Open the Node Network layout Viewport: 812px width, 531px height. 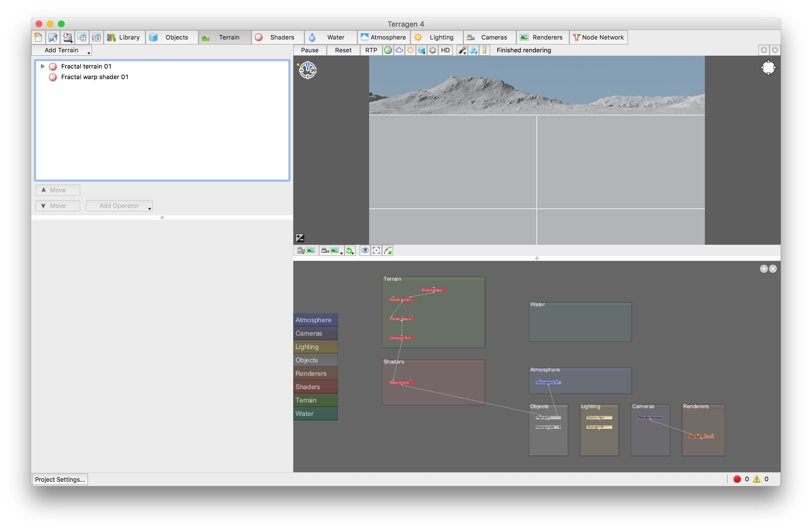tap(598, 37)
